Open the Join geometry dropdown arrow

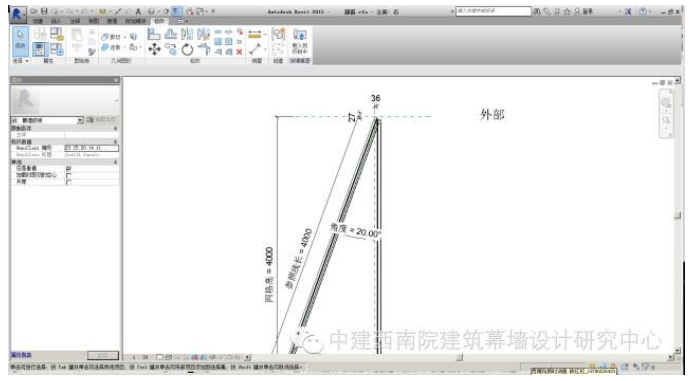click(125, 47)
